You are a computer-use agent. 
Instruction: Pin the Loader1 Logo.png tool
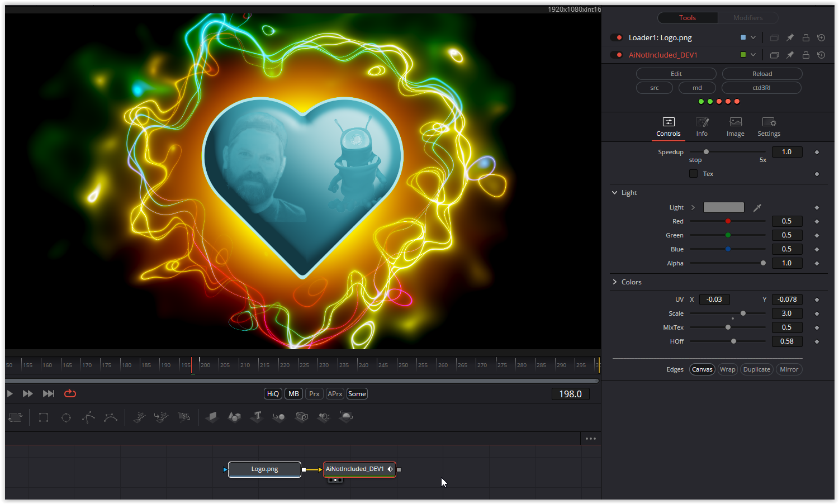click(790, 37)
